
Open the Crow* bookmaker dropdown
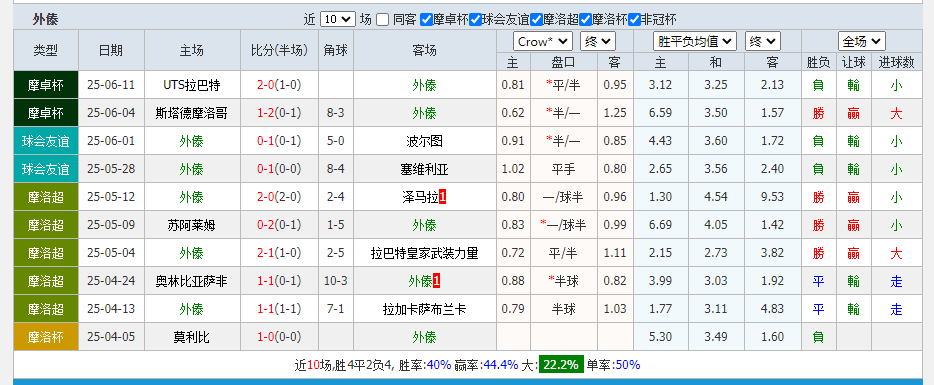tap(543, 42)
